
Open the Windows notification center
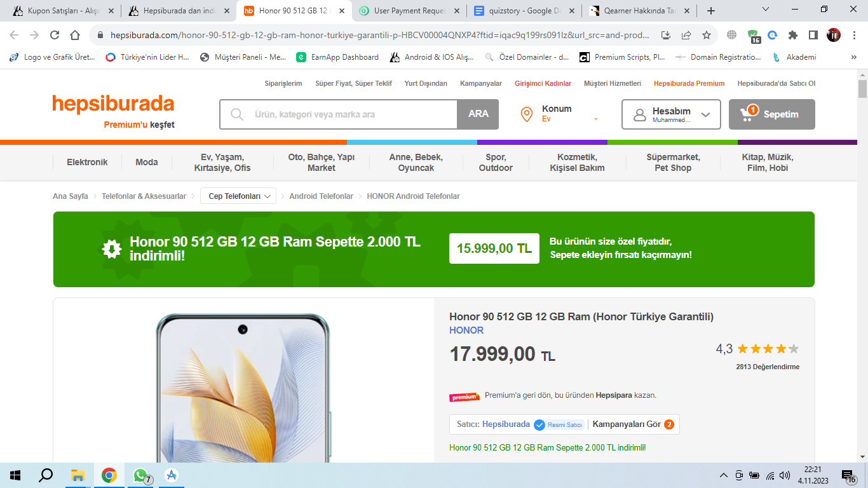[849, 476]
